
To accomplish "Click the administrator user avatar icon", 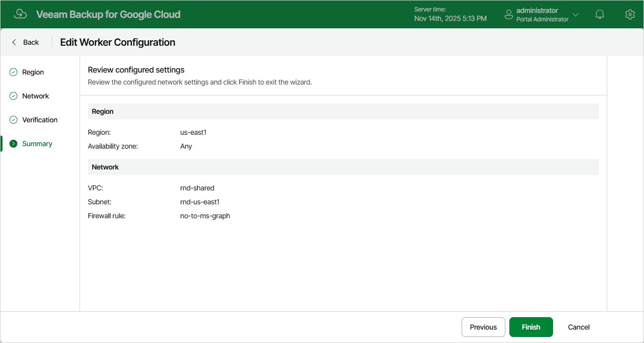I will coord(508,14).
